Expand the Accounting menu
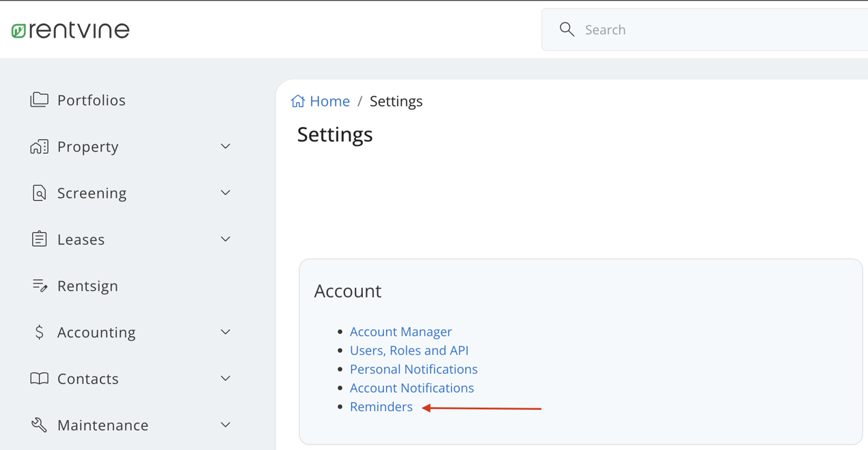The width and height of the screenshot is (868, 450). [225, 332]
